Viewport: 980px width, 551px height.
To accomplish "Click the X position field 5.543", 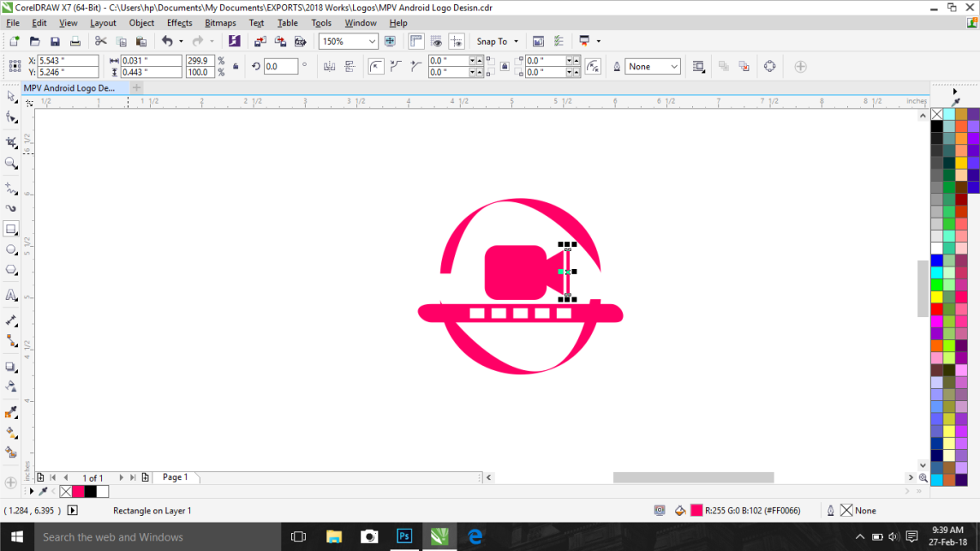I will tap(68, 61).
